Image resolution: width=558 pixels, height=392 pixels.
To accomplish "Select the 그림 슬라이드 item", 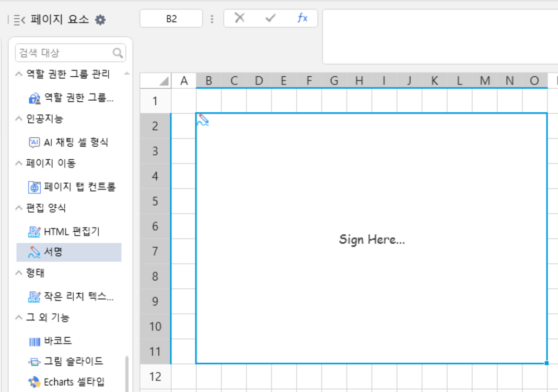I will (69, 362).
